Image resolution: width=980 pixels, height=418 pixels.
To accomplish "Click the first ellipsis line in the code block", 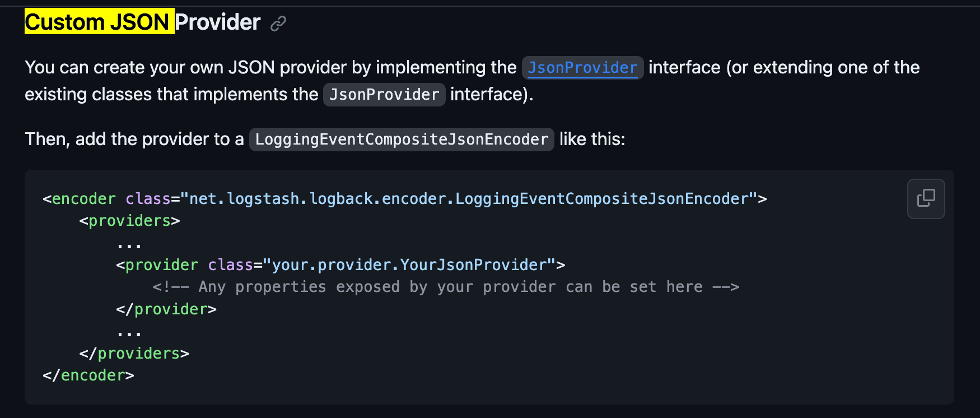I will tap(129, 244).
